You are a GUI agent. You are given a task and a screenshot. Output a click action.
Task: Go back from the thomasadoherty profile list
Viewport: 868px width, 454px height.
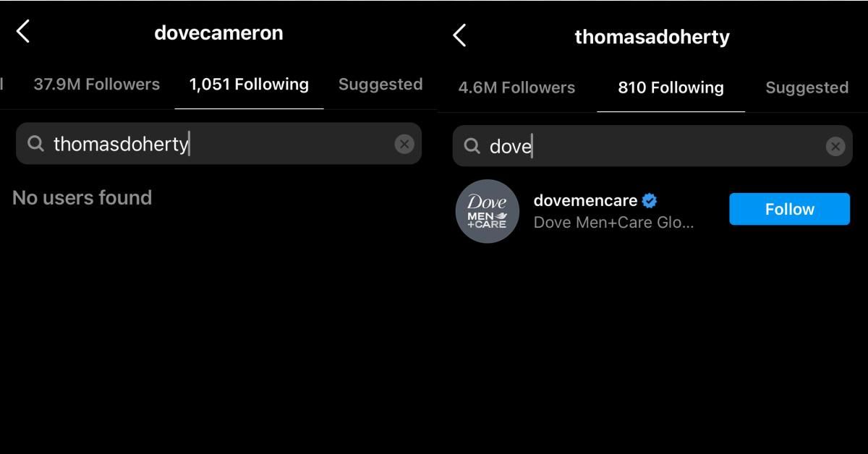click(x=459, y=35)
